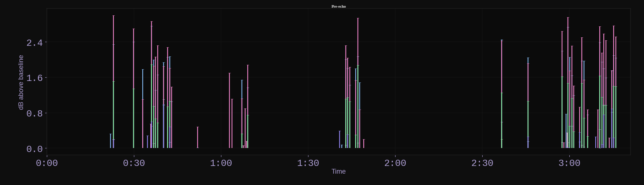
Task: Select the tall pink bar at 0:30
Action: 134,88
